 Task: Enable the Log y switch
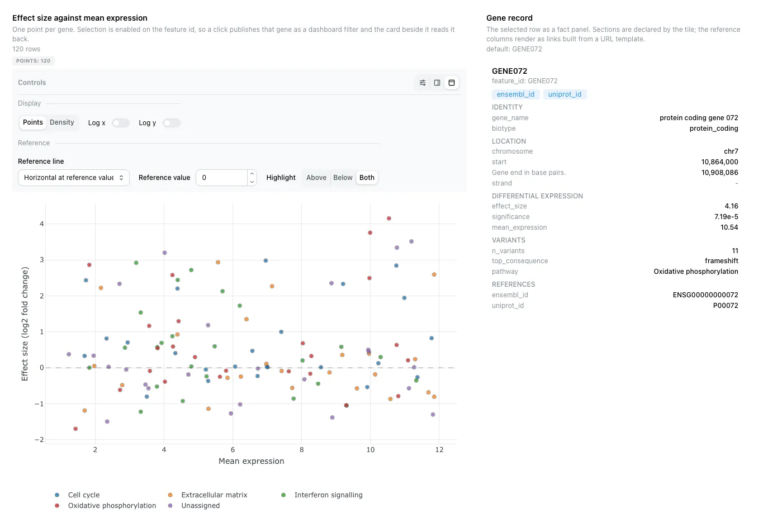(x=172, y=123)
